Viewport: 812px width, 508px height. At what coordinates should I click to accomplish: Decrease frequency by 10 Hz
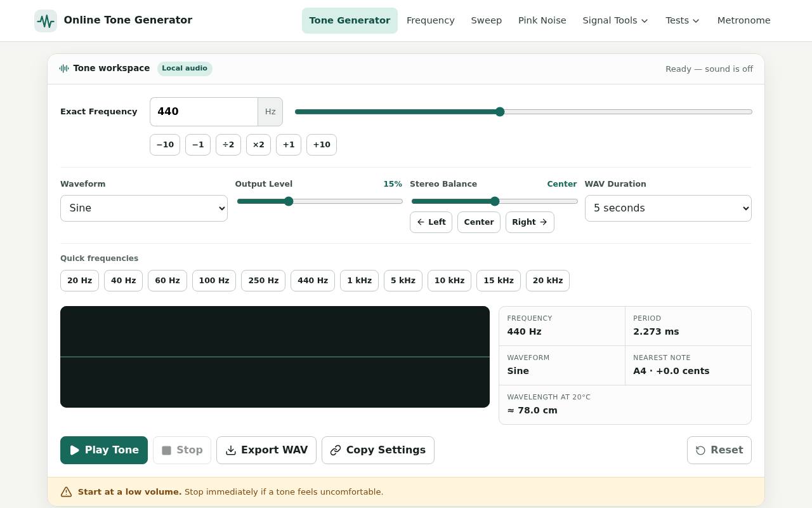coord(165,145)
